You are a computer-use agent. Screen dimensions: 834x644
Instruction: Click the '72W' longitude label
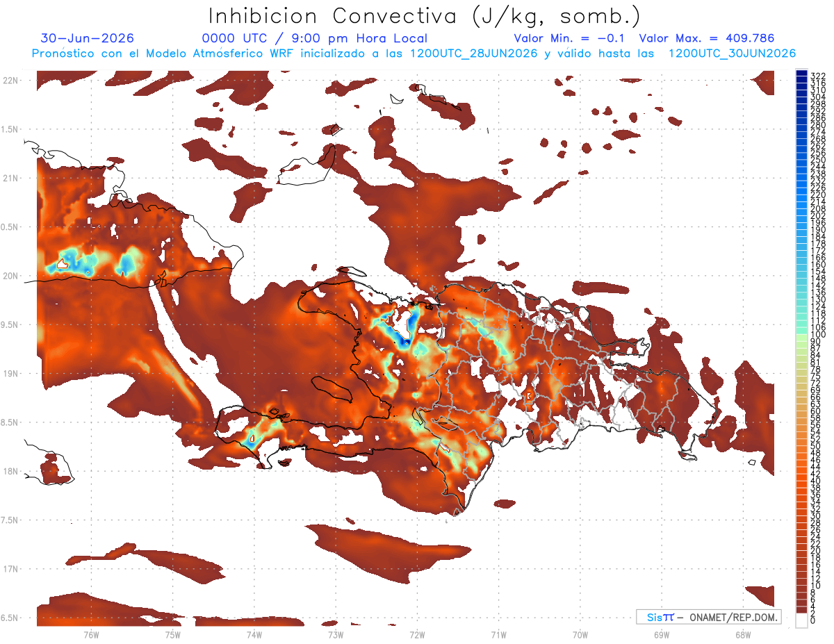pos(417,634)
